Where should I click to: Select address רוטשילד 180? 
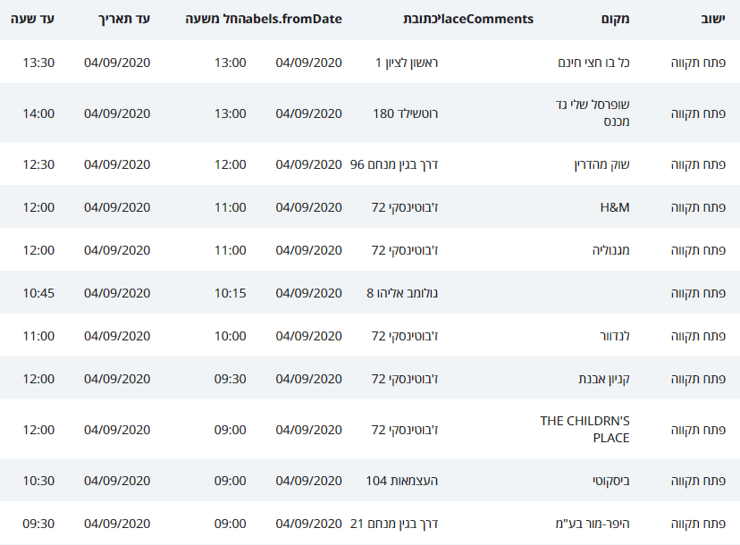pos(405,113)
